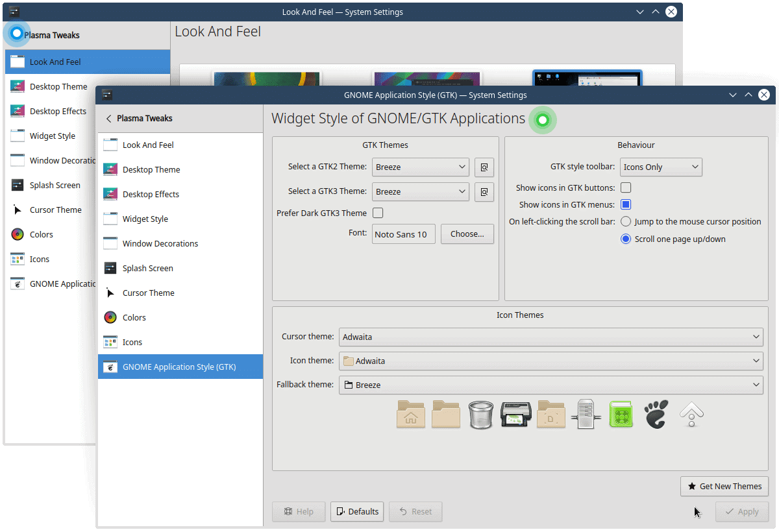Click the documents folder preview icon
This screenshot has width=779, height=532.
click(x=551, y=414)
